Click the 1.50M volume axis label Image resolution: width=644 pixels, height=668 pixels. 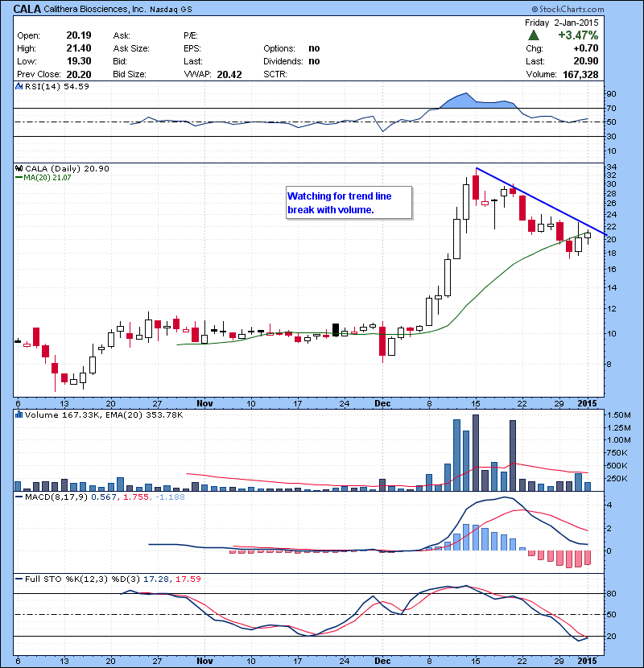coord(619,415)
